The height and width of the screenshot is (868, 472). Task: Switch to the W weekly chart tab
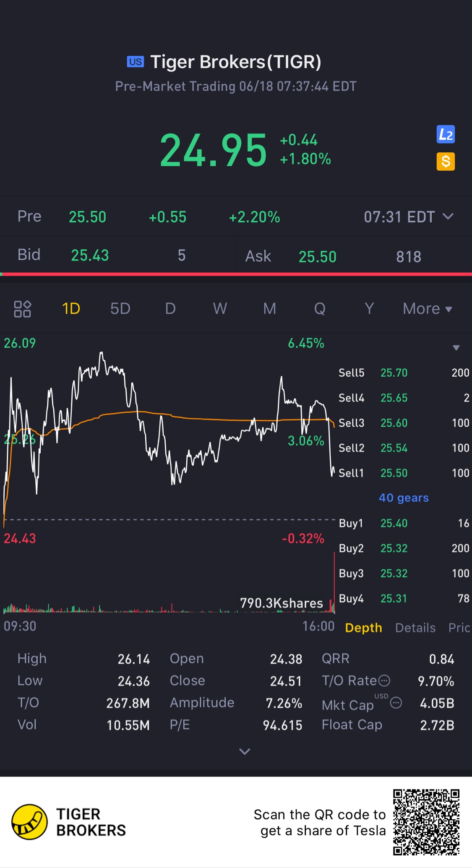click(x=220, y=309)
